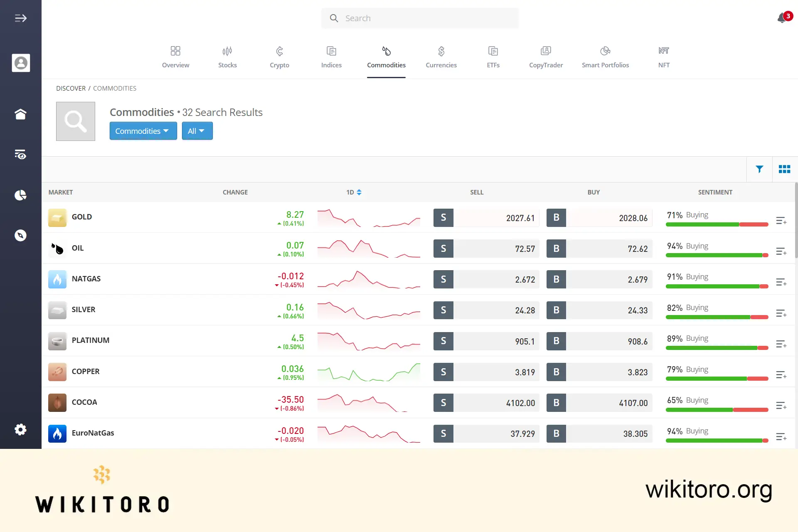Click the CopyTrader navigation icon

point(546,50)
